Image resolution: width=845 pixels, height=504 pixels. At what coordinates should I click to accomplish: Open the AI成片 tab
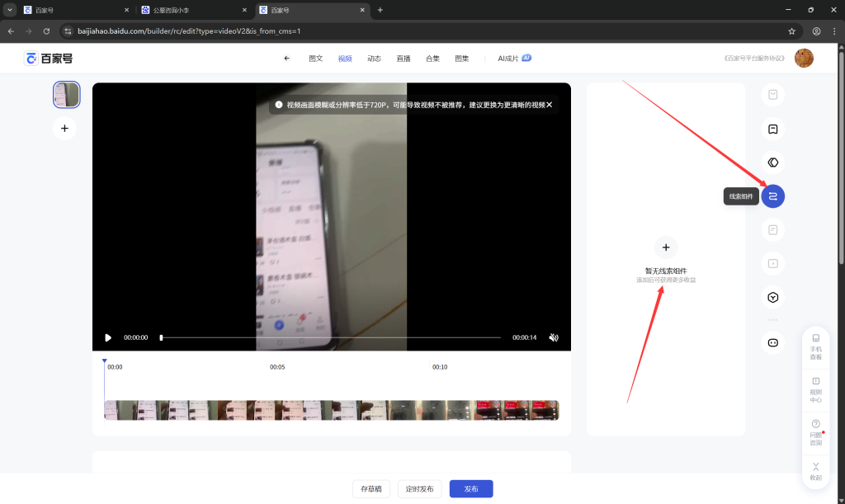(x=513, y=59)
